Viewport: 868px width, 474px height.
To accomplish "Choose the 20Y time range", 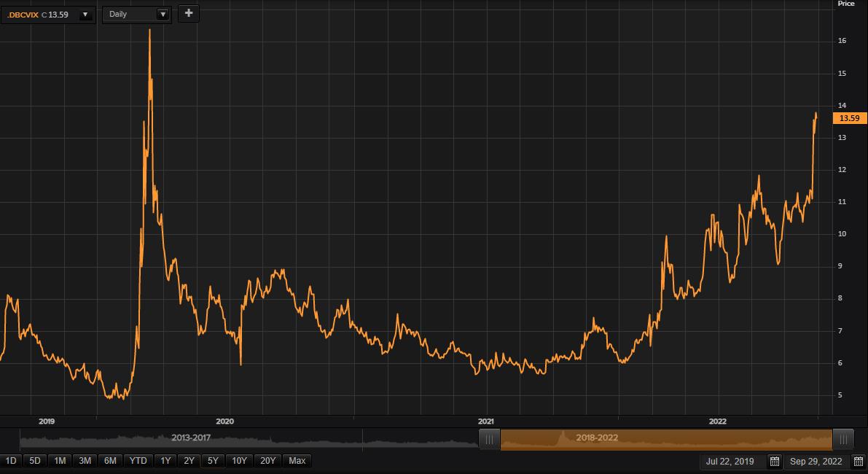I will tap(267, 461).
